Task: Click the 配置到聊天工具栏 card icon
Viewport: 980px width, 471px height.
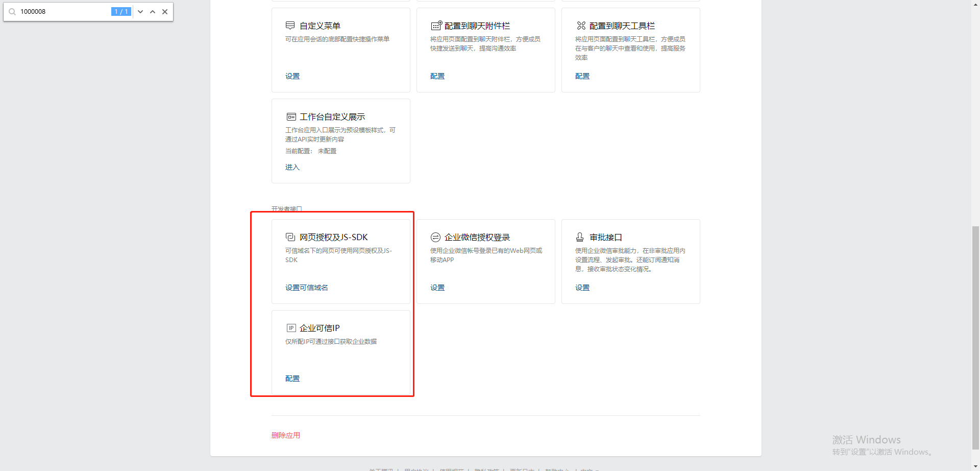Action: 581,26
